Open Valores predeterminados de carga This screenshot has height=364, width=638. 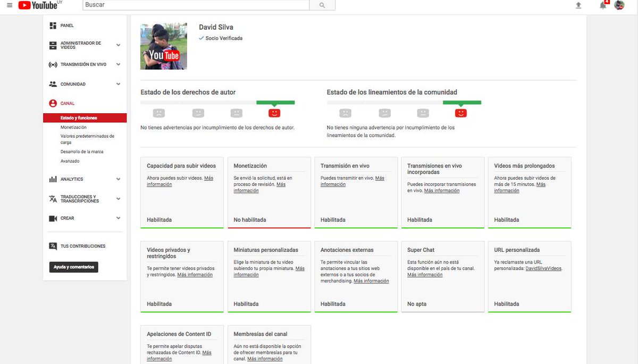(x=87, y=139)
